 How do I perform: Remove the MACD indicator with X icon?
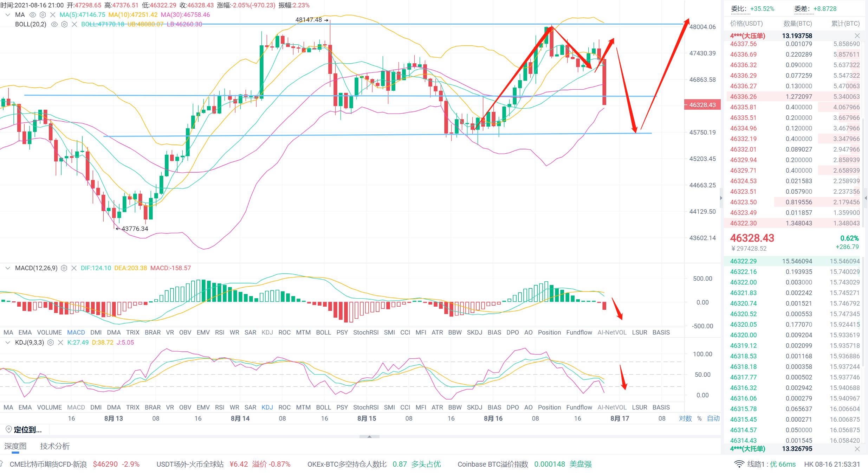[x=74, y=268]
